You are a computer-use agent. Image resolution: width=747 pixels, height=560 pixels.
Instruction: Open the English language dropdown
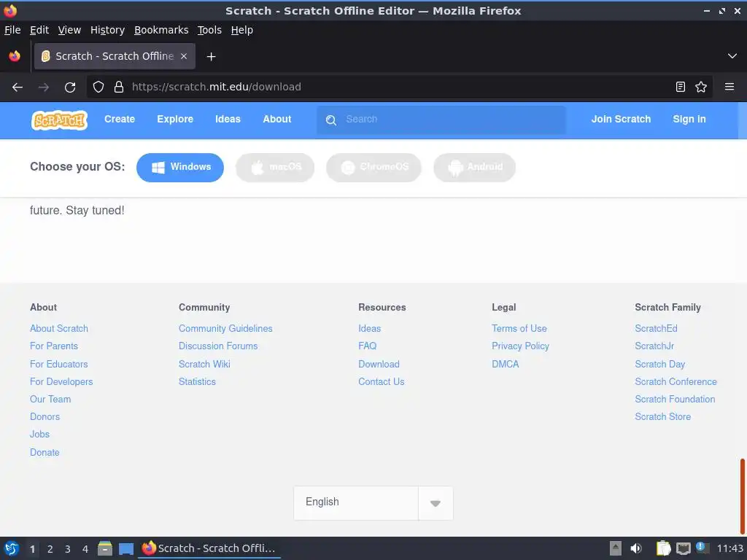[x=373, y=503]
